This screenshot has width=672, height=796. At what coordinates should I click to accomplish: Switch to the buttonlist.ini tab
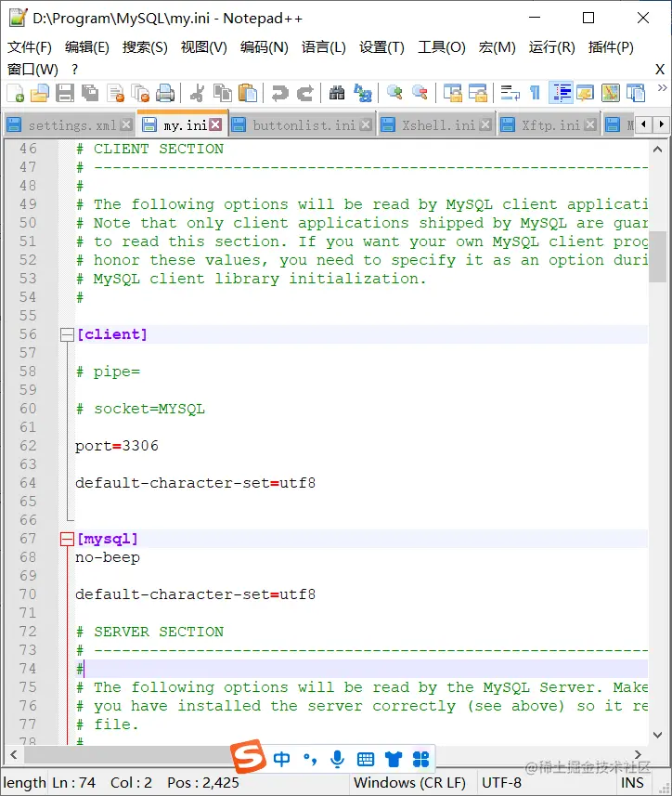coord(304,124)
